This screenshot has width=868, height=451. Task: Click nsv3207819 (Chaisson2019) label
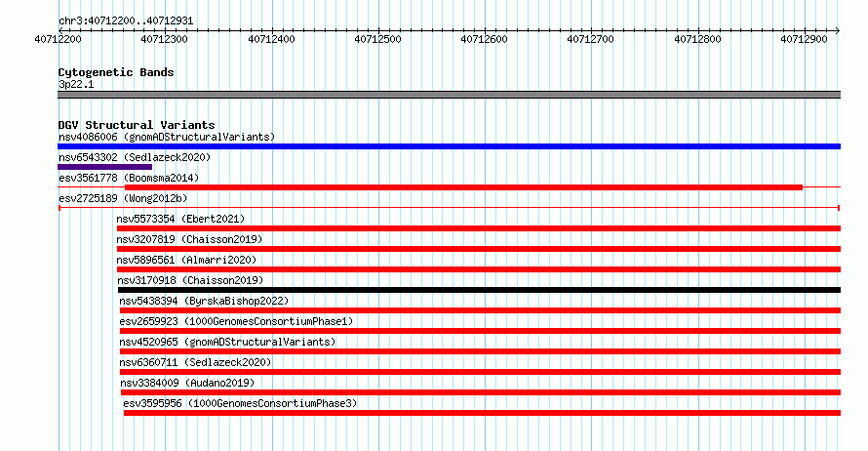click(189, 239)
